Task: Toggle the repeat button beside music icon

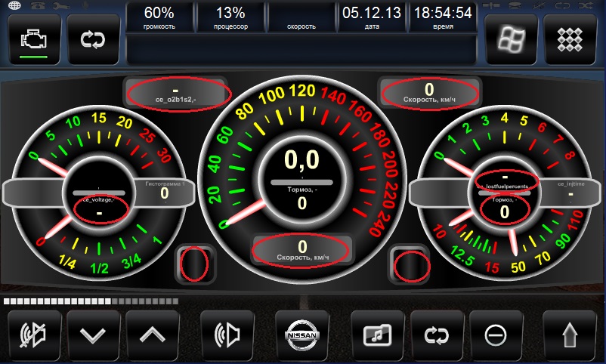Action: coord(436,335)
